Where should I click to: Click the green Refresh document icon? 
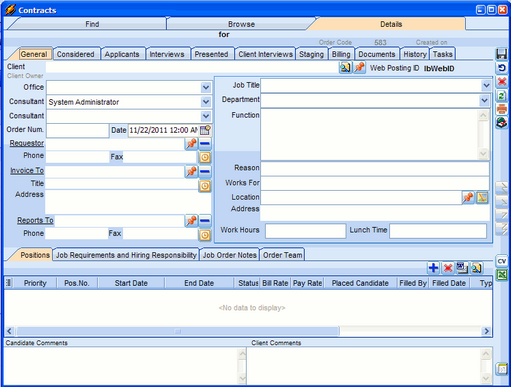click(x=502, y=96)
